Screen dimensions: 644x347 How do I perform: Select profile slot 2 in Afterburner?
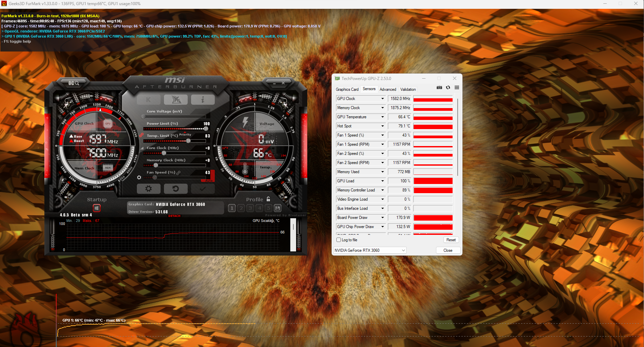241,208
